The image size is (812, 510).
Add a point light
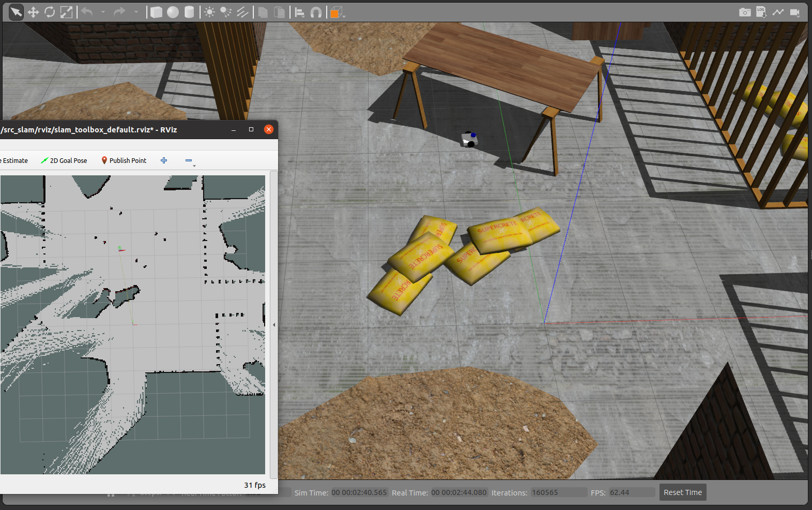click(209, 12)
